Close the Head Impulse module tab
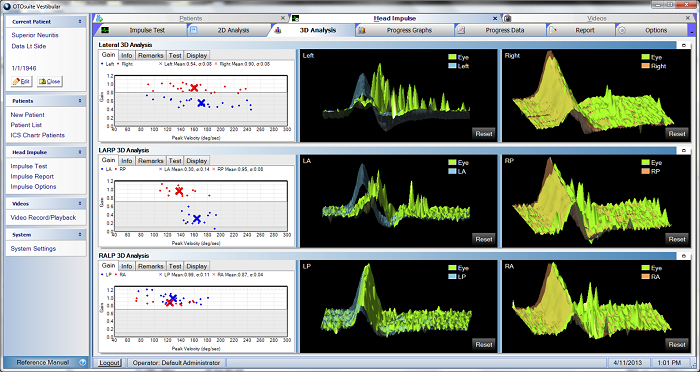 pyautogui.click(x=495, y=18)
